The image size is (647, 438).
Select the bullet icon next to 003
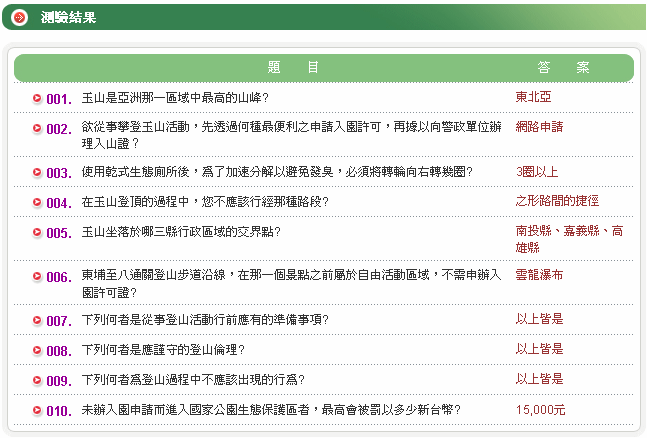pyautogui.click(x=37, y=172)
